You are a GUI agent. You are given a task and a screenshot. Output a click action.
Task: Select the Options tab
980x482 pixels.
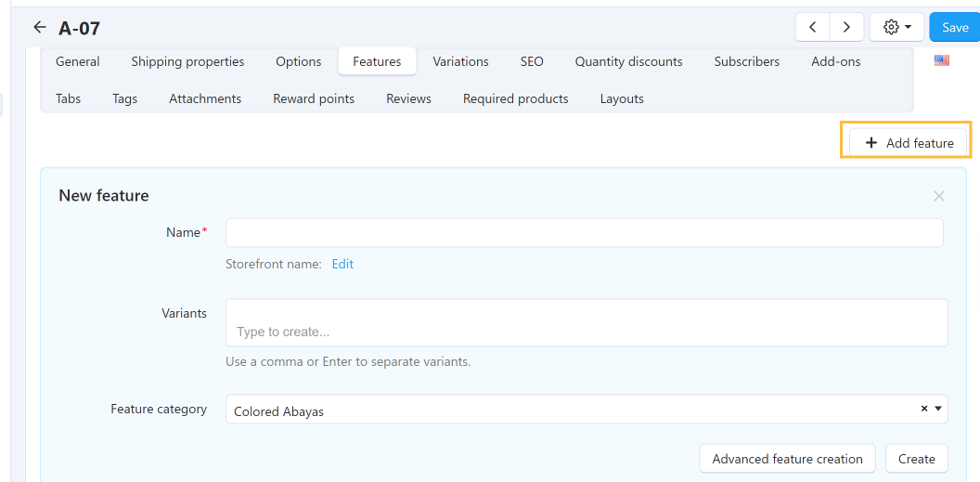click(298, 61)
